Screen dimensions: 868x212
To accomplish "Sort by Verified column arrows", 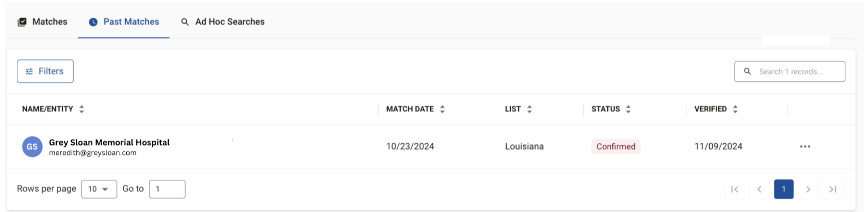I will 735,109.
